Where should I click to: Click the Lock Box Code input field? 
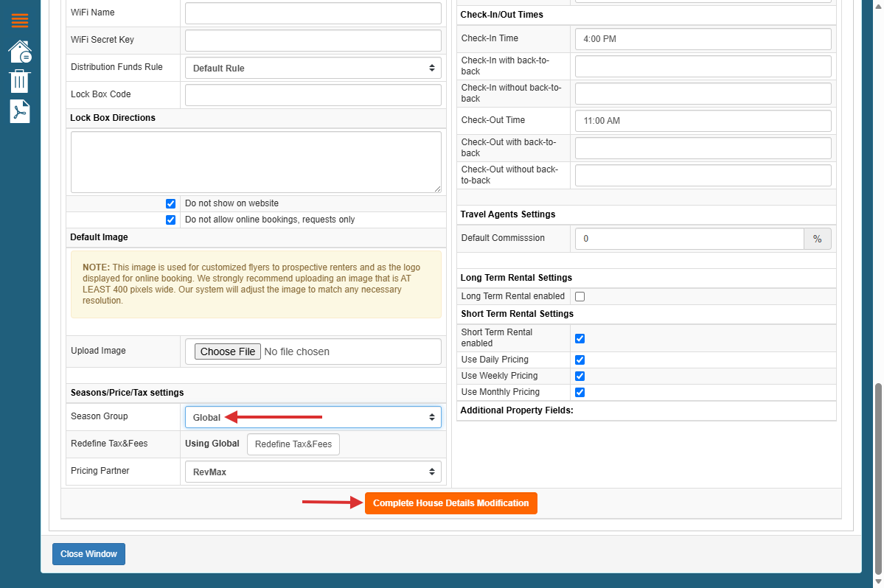[313, 95]
